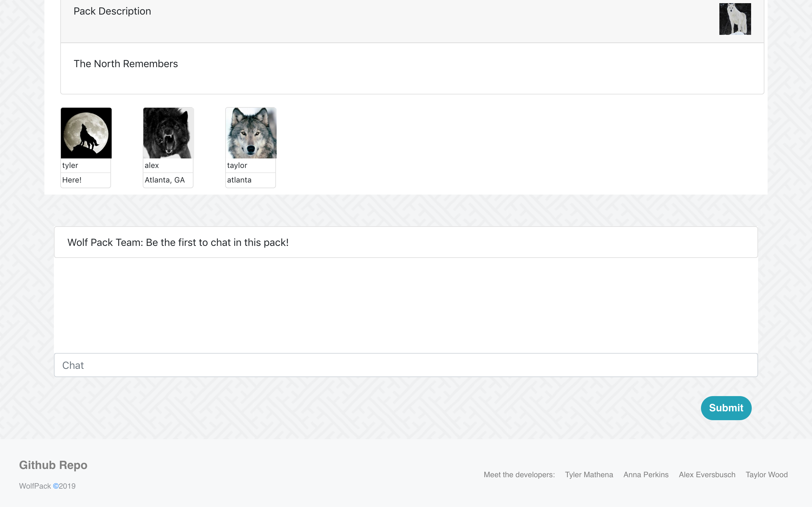The width and height of the screenshot is (812, 507).
Task: Click tyler's 'Here!' location text
Action: point(72,180)
